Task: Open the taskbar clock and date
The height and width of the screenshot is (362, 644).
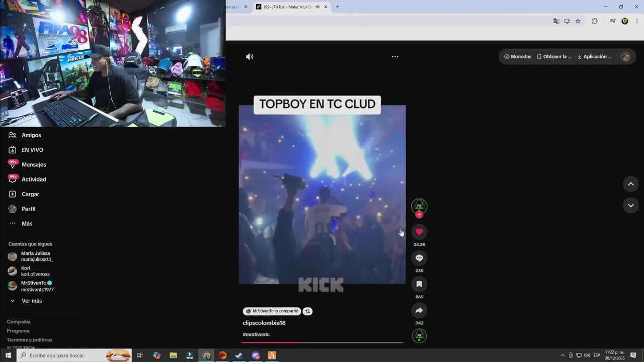Action: [x=614, y=355]
